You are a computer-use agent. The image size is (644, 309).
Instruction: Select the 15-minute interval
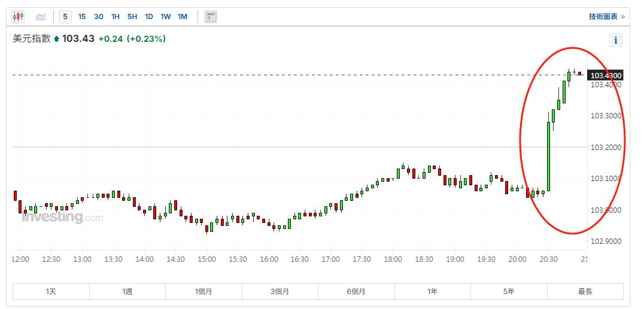tap(82, 17)
